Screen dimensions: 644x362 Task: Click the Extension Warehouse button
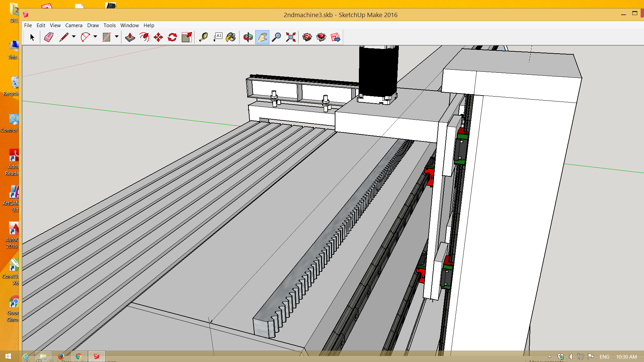coord(321,37)
